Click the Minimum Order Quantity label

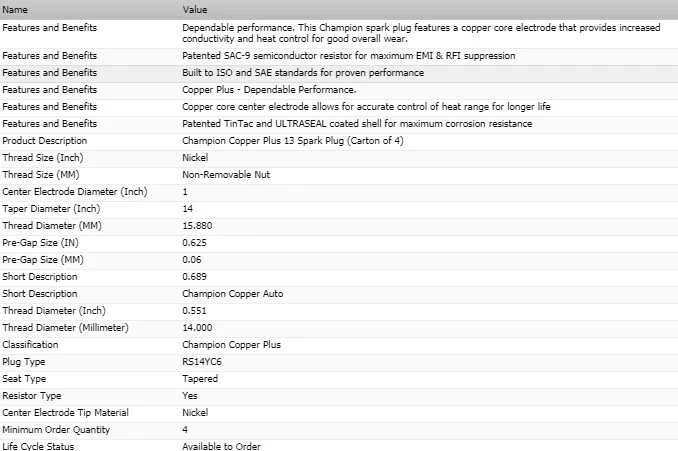coord(55,429)
